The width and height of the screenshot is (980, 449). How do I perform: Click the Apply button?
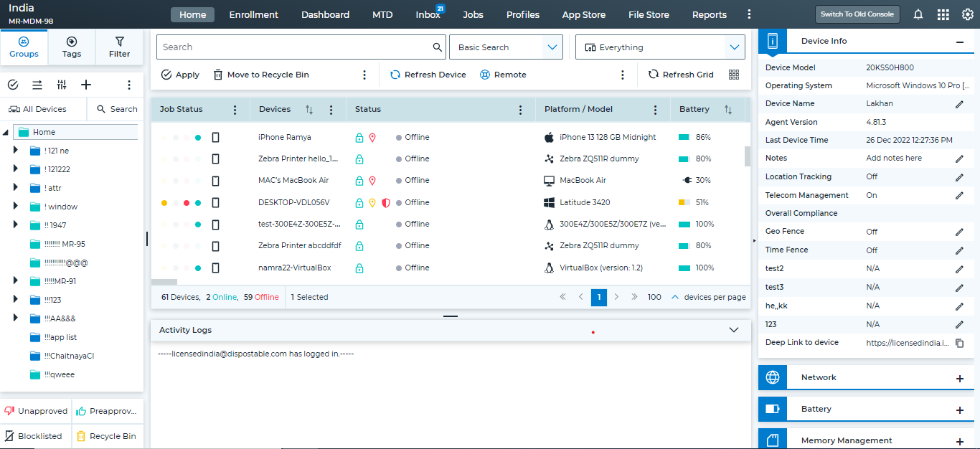(180, 75)
